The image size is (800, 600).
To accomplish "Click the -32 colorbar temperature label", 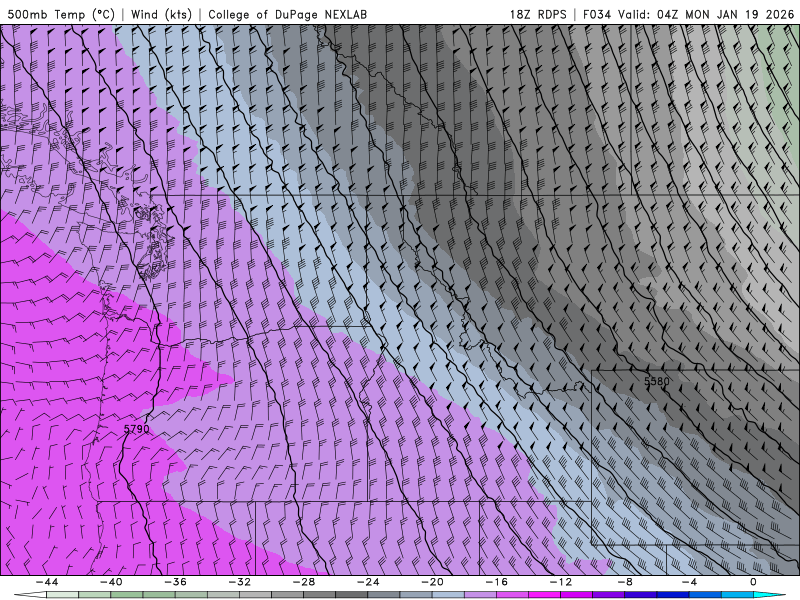I will (x=240, y=582).
